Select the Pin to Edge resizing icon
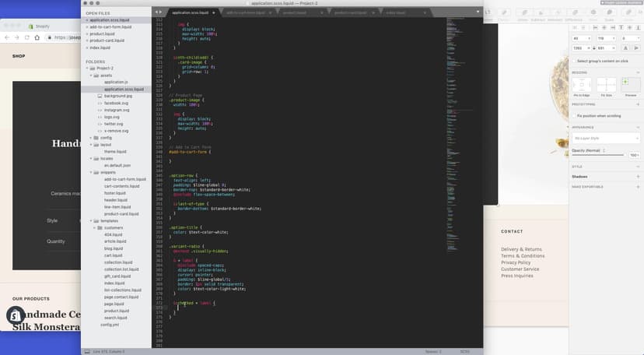 coord(582,84)
